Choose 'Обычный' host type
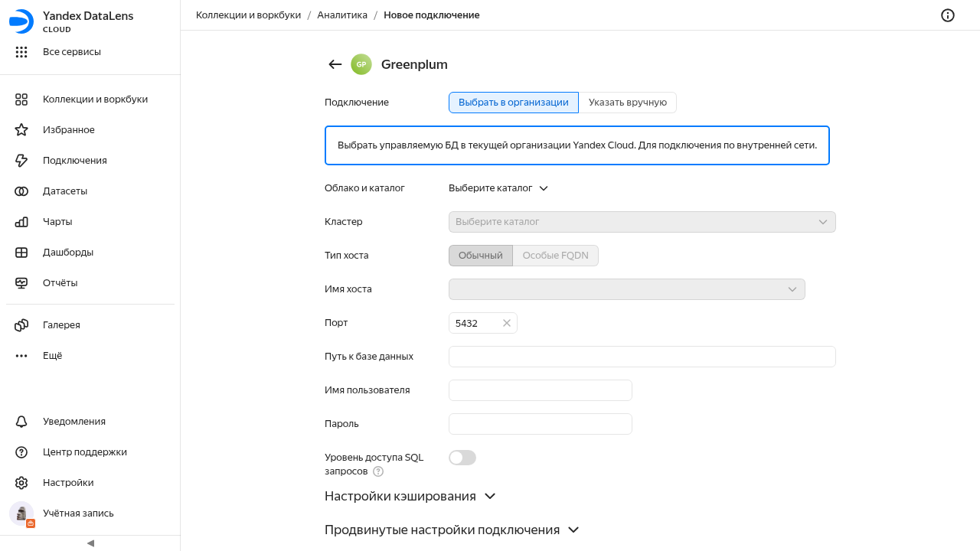This screenshot has height=551, width=980. (481, 256)
